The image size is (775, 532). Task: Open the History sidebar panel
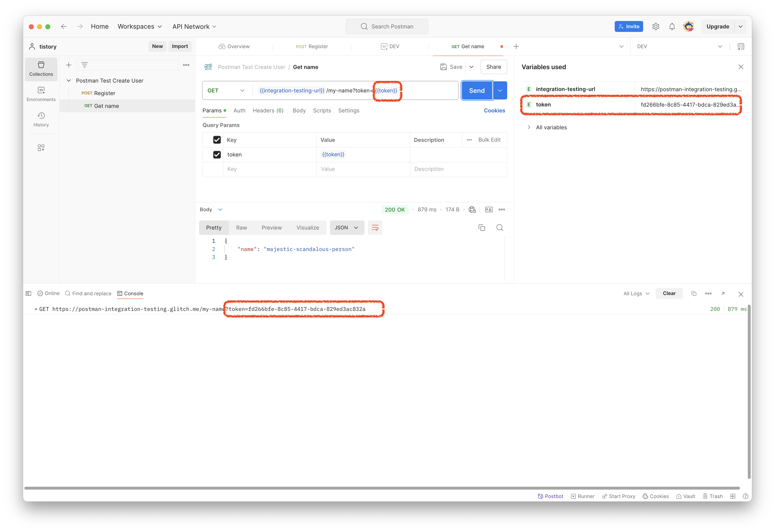pos(41,119)
